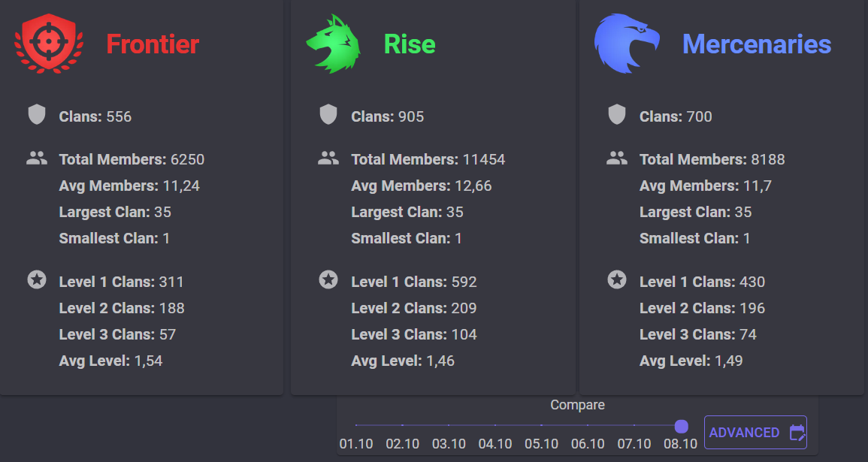Click the blue Mercenaries eagle logo

point(627,44)
